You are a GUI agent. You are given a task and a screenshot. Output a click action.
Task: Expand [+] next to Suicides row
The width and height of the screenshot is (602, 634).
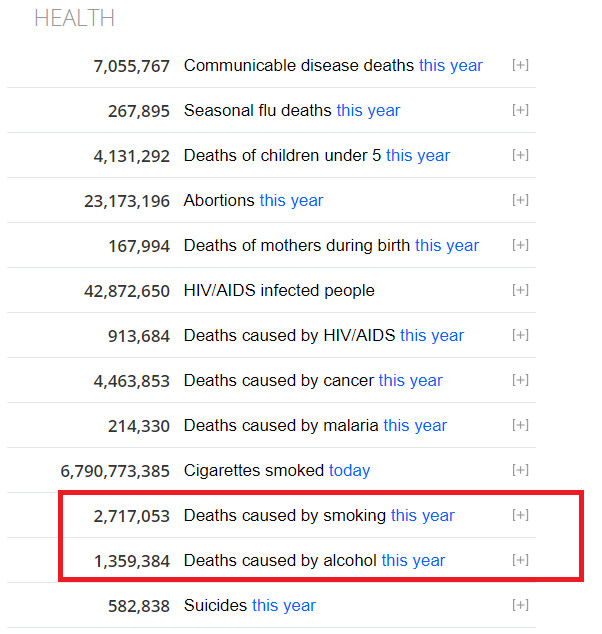point(520,605)
